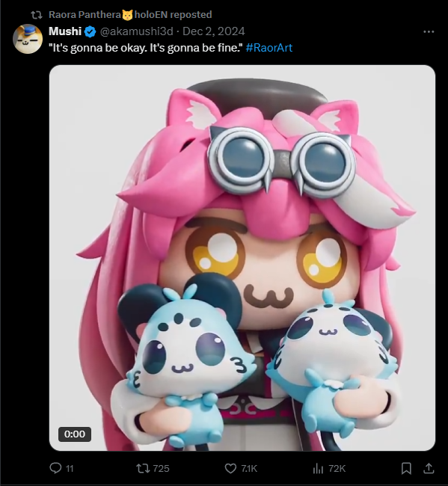Viewport: 448px width, 486px height.
Task: Click the 72K views count
Action: tap(337, 468)
